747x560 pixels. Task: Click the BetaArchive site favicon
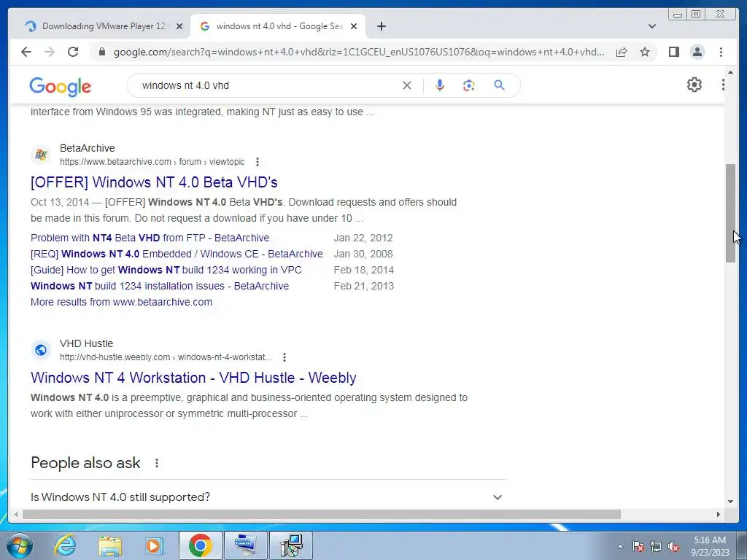(x=41, y=155)
